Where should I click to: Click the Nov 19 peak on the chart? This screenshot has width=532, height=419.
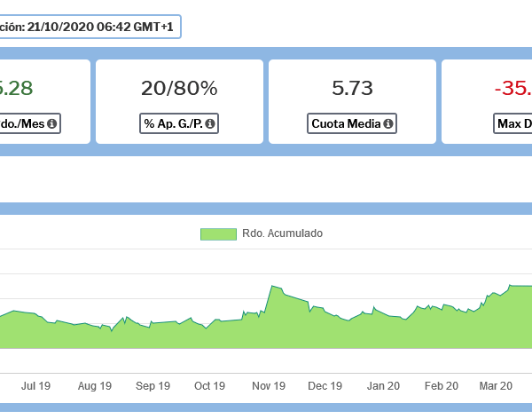(x=272, y=286)
